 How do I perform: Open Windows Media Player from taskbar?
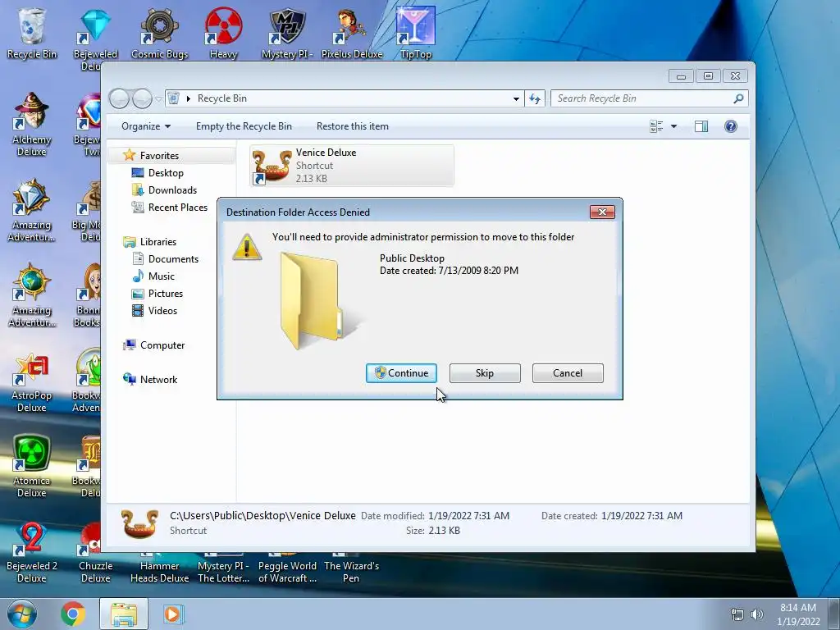tap(172, 614)
